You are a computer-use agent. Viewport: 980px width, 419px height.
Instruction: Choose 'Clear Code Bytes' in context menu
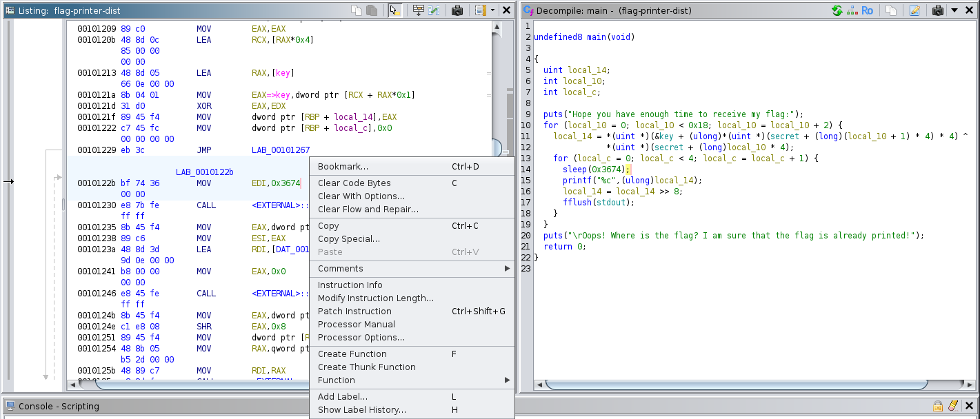coord(354,183)
